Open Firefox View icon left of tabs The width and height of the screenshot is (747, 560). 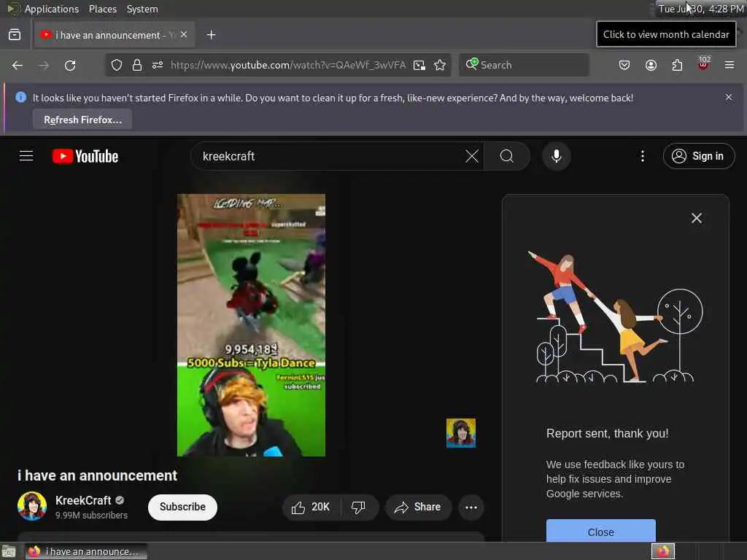coord(15,35)
